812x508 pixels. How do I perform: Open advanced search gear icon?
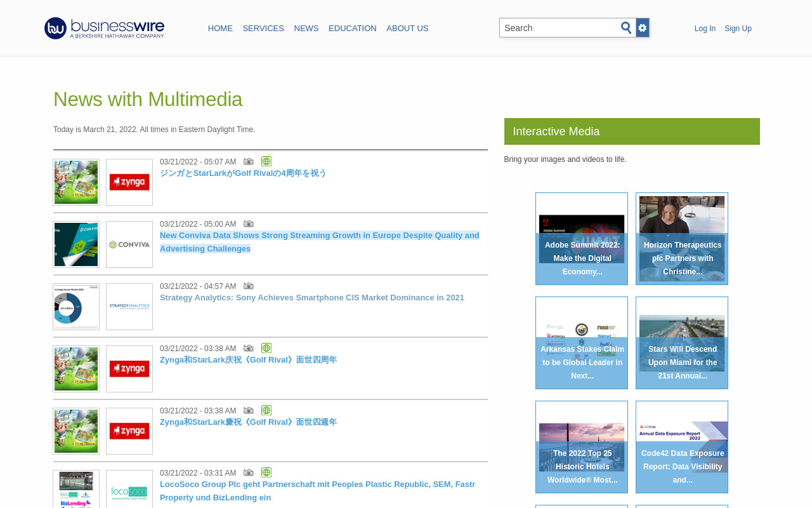click(x=643, y=27)
